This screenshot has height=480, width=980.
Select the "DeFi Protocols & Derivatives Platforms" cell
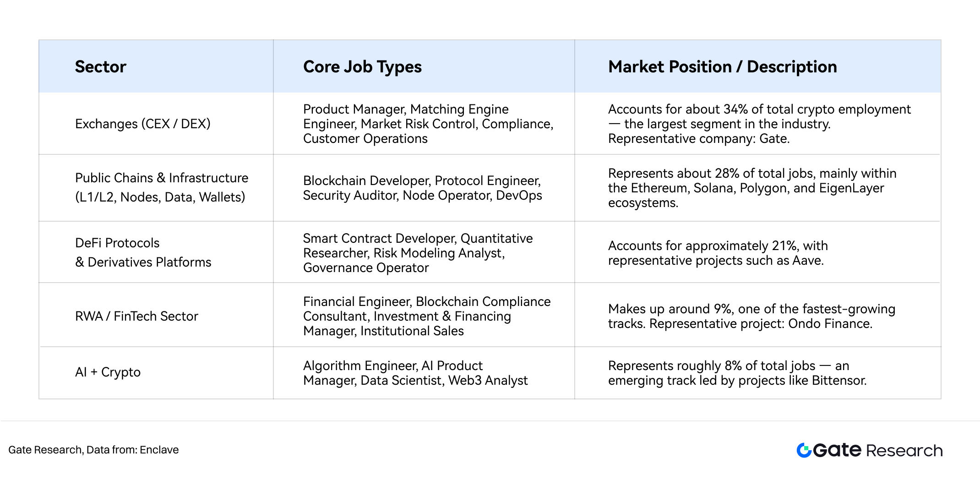pos(143,252)
